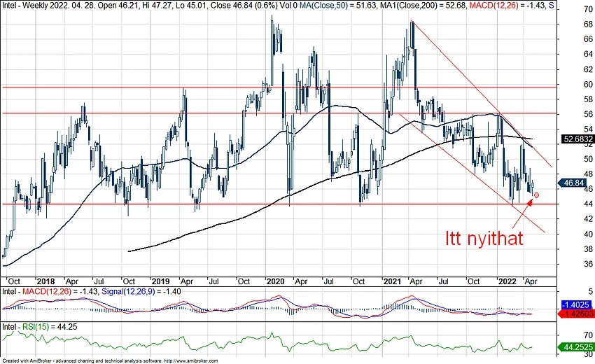Click the 36 value on the price axis
Screen dimensions: 595x364
pos(588,264)
